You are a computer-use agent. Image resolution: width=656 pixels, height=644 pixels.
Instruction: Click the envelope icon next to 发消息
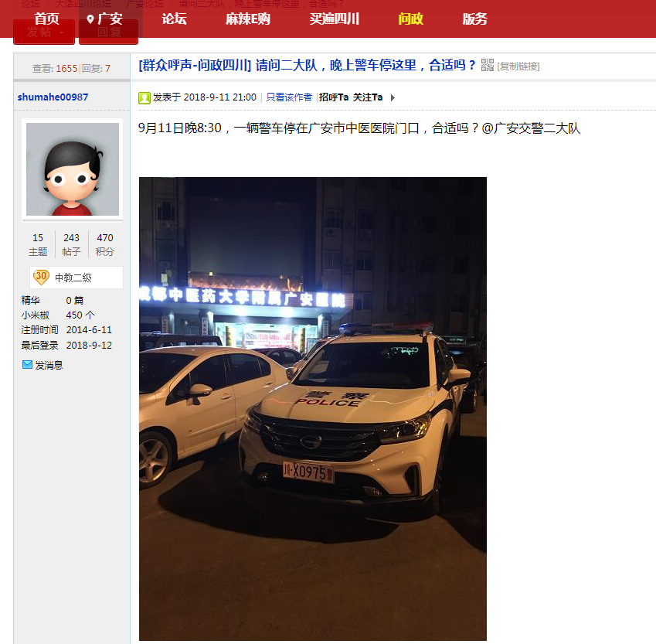point(27,365)
